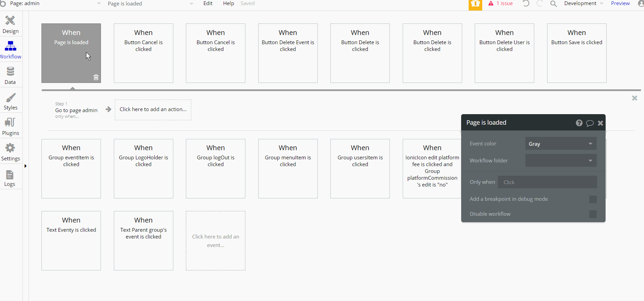The image size is (644, 301).
Task: Click the Preview link
Action: tap(620, 3)
